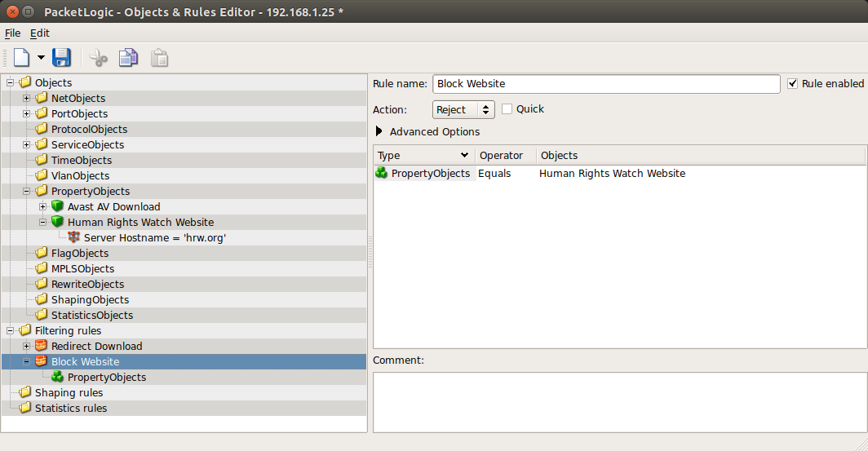
Task: Open the Edit menu
Action: [40, 33]
